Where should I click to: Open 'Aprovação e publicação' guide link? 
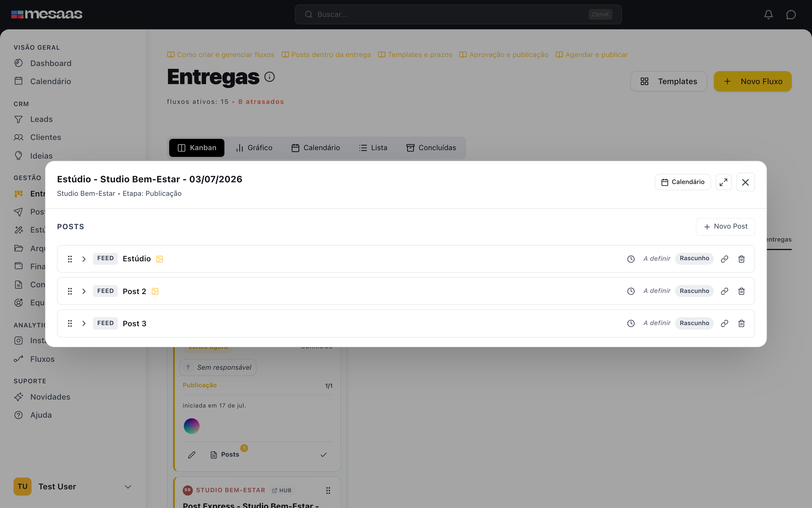coord(504,54)
